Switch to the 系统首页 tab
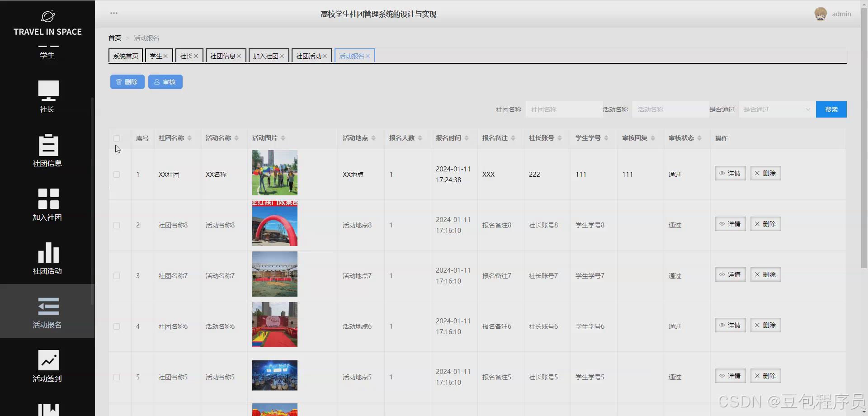The width and height of the screenshot is (868, 416). pyautogui.click(x=126, y=56)
